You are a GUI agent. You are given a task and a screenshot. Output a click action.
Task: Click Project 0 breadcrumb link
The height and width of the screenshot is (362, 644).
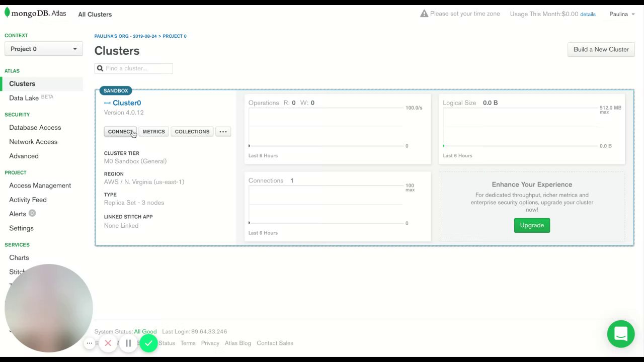pos(175,36)
